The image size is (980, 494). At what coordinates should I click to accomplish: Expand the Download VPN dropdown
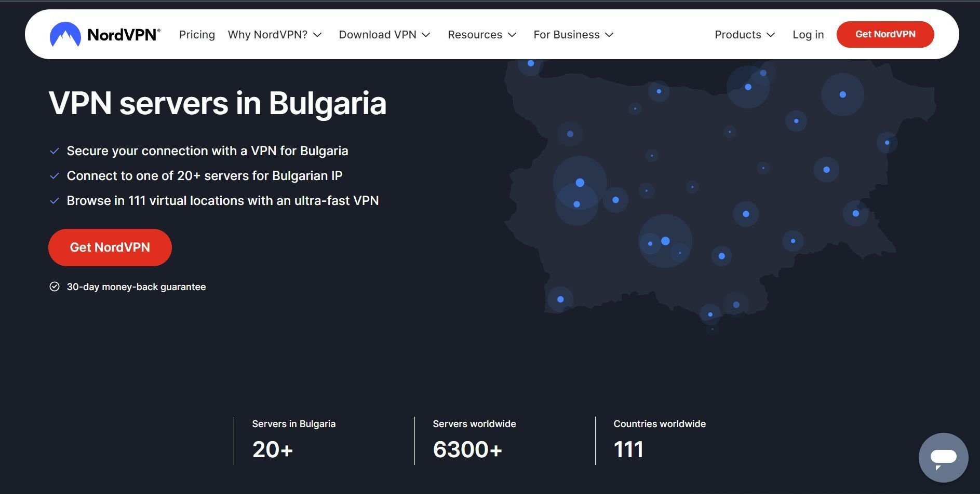[384, 34]
